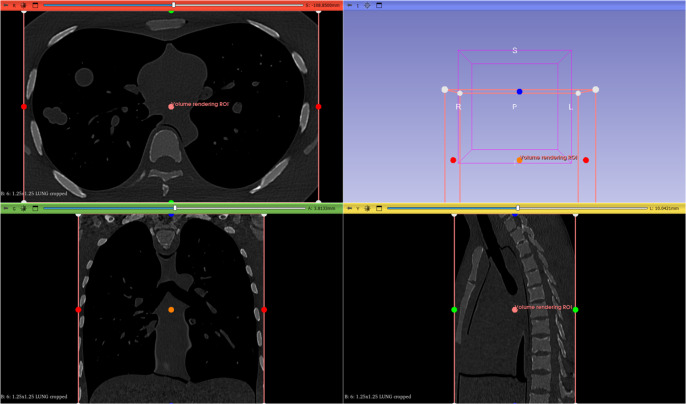The width and height of the screenshot is (686, 404).
Task: Click the green coronal slice offset value field
Action: (x=322, y=208)
